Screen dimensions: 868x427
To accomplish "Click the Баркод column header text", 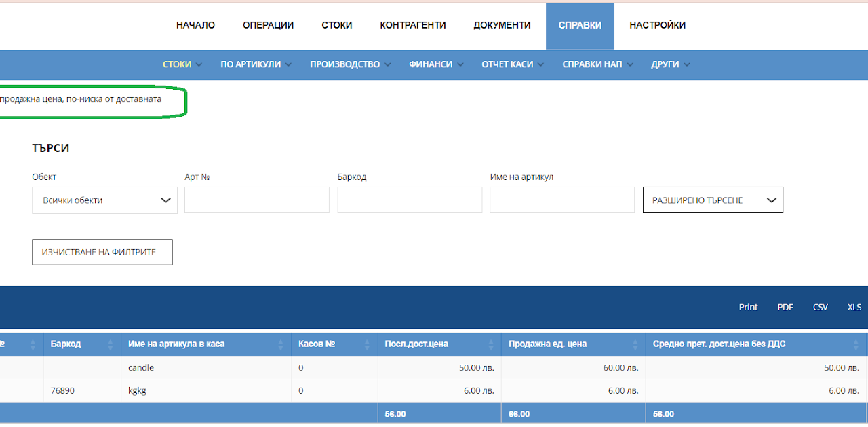I will tap(66, 344).
